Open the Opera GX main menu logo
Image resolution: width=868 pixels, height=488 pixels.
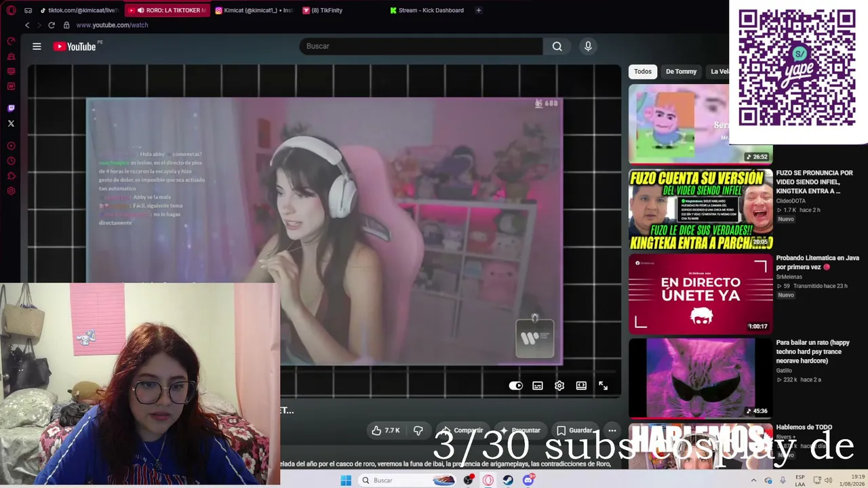tap(11, 10)
